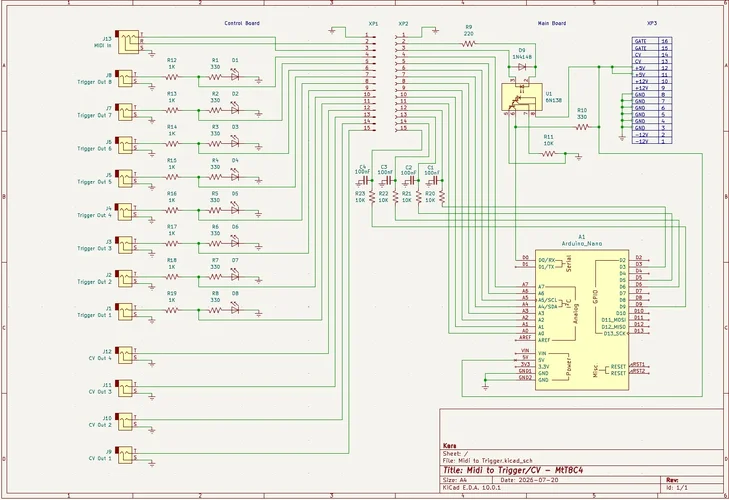This screenshot has width=729, height=500.
Task: Click the "Main Board" label
Action: (x=552, y=23)
